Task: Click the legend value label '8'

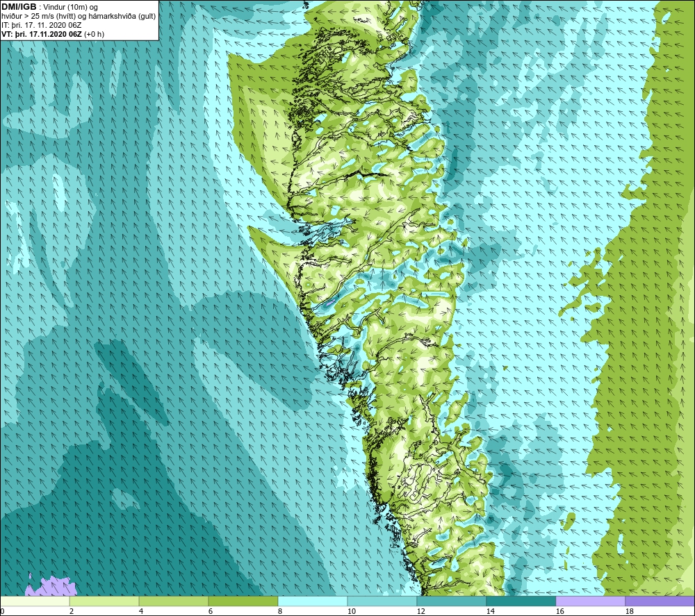Action: (280, 611)
